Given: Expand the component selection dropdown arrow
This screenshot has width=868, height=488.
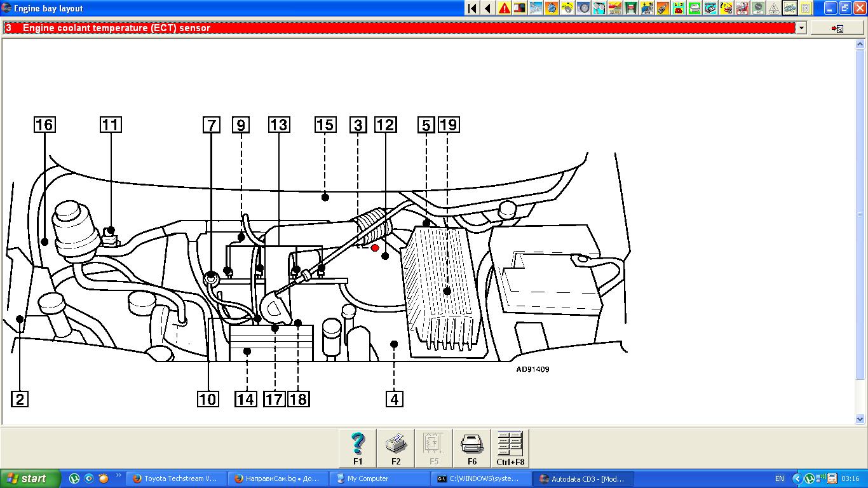Looking at the screenshot, I should pos(801,28).
